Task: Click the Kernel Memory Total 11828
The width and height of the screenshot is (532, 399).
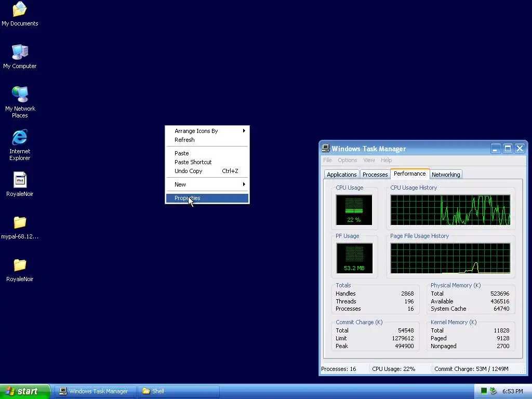Action: tap(501, 330)
